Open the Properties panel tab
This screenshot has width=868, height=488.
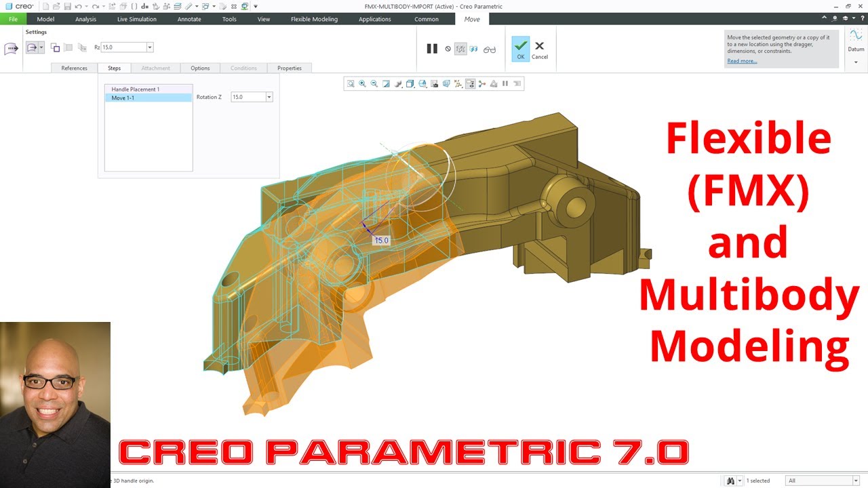290,68
